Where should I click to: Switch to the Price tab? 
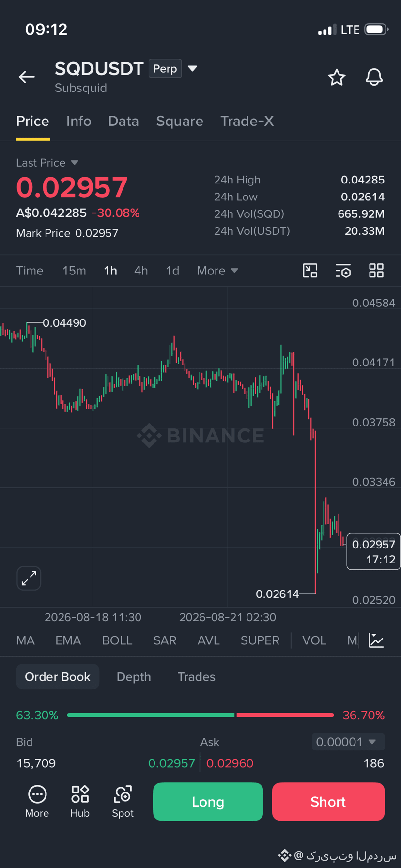(32, 121)
